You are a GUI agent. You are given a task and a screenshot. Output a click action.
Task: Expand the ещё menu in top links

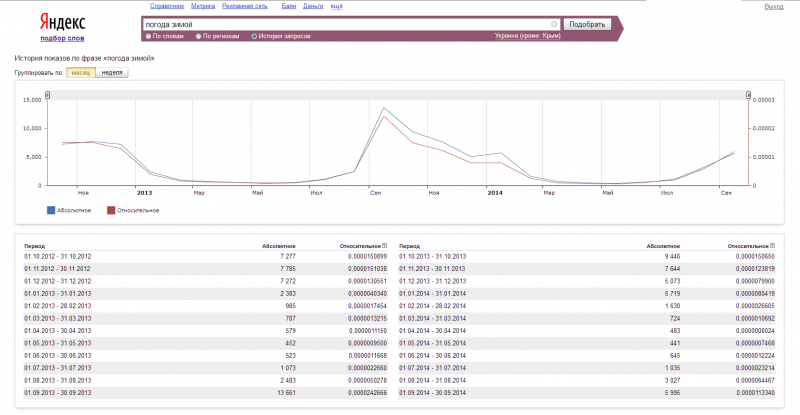337,6
